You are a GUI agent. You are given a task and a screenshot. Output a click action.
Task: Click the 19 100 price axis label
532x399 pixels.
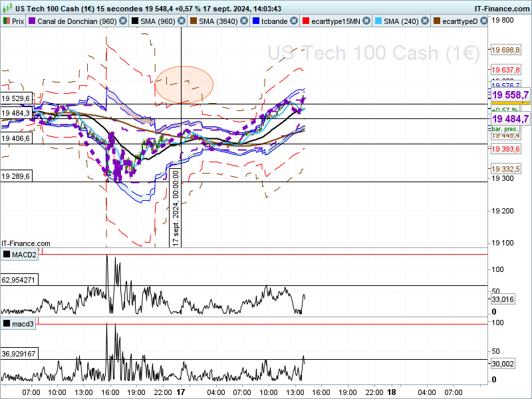(x=503, y=243)
